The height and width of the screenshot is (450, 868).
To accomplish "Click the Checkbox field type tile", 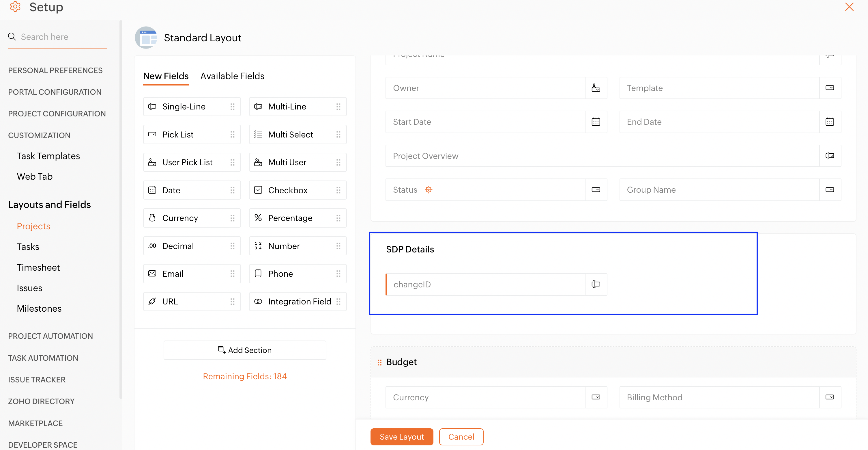I will (x=298, y=190).
